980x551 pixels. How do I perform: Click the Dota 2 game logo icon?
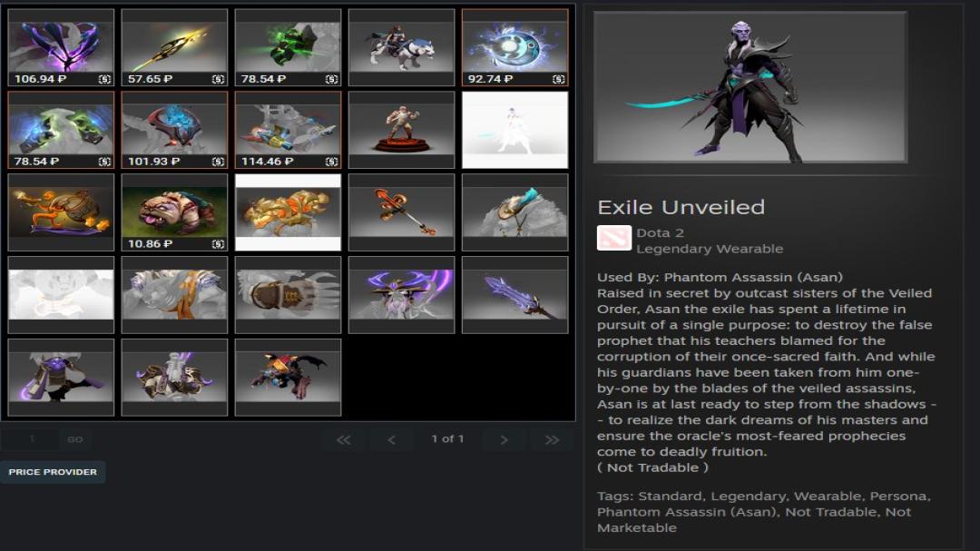(613, 238)
